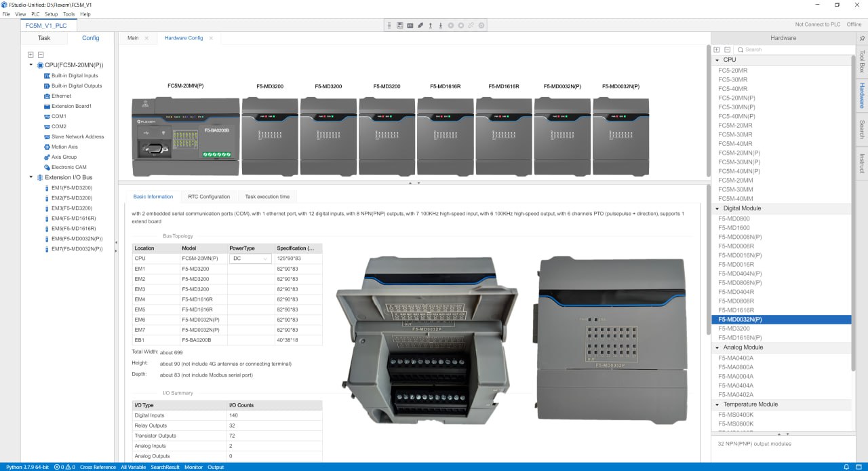The height and width of the screenshot is (471, 868).
Task: Click the Axis Group icon
Action: [47, 157]
